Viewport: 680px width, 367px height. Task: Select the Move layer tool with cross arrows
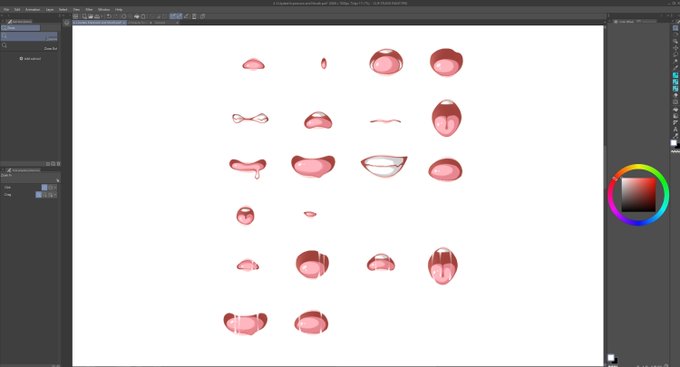pyautogui.click(x=675, y=48)
